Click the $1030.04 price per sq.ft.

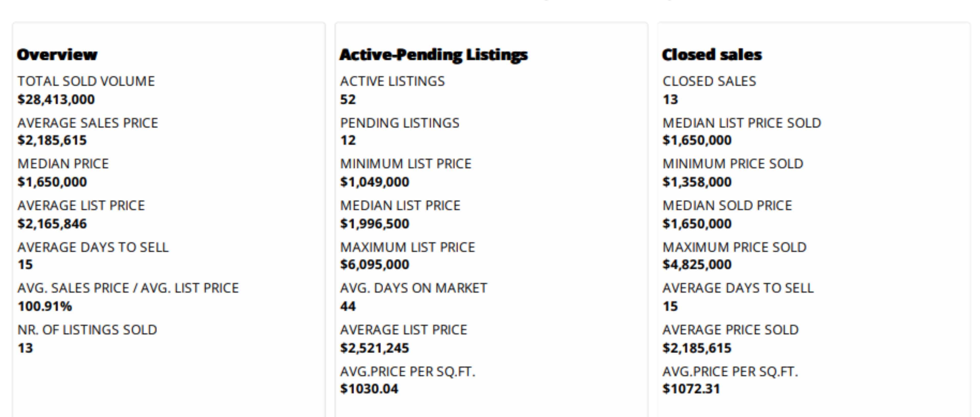point(369,389)
